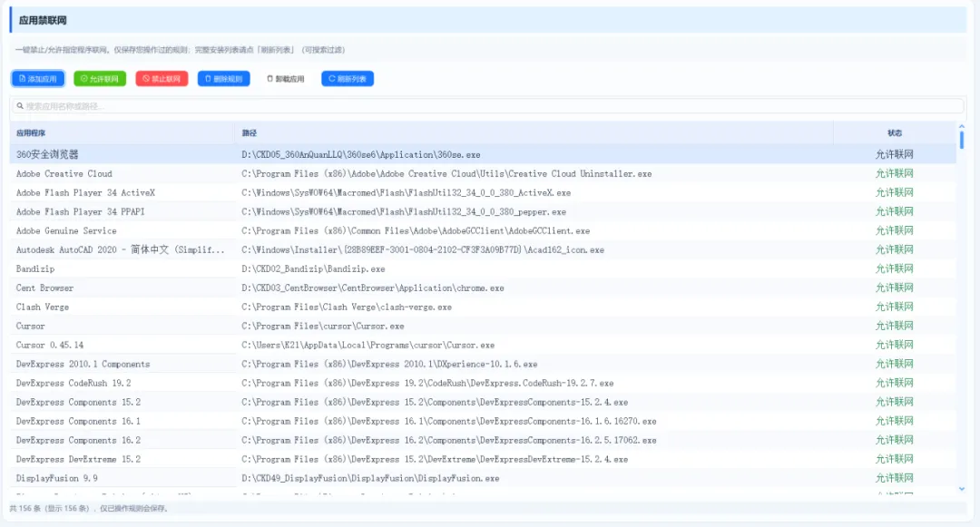Image resolution: width=980 pixels, height=527 pixels.
Task: Click 允许联网 status for DisplayFusion 9.9
Action: (x=895, y=478)
